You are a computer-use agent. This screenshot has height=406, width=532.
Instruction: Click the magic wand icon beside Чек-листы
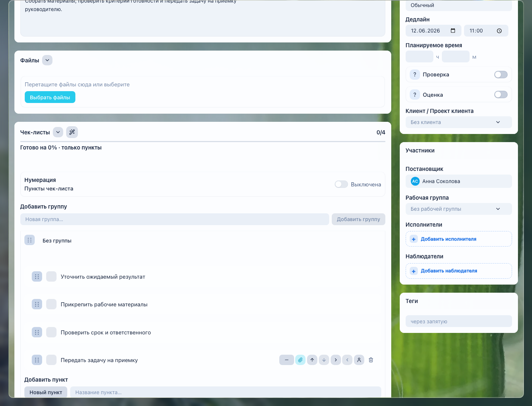click(72, 132)
